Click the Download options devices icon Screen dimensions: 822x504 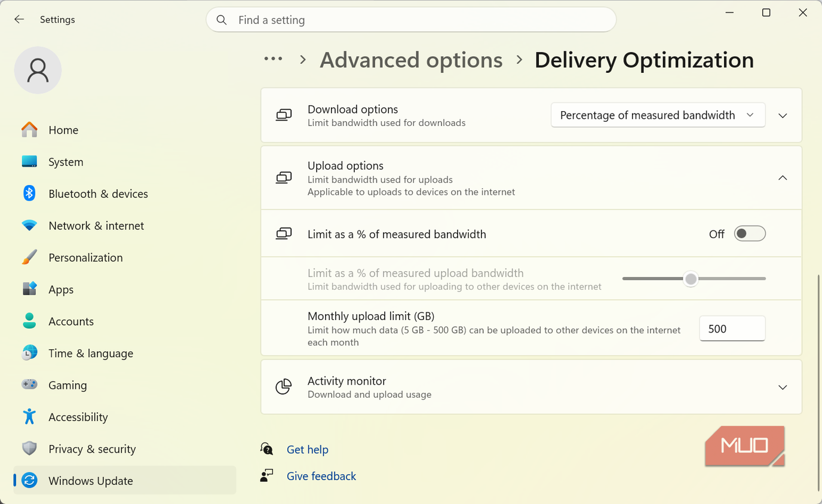[x=284, y=115]
